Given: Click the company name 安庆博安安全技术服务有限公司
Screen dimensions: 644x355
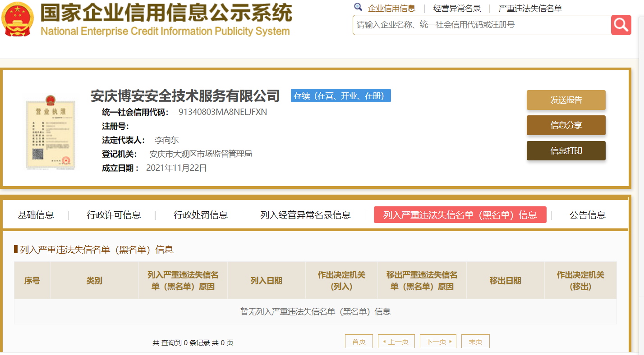Looking at the screenshot, I should (x=185, y=96).
